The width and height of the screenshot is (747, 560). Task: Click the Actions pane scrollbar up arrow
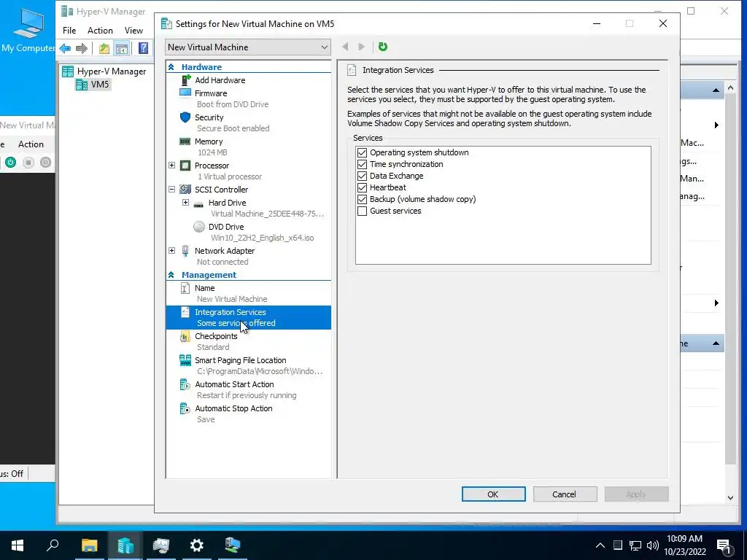point(730,88)
